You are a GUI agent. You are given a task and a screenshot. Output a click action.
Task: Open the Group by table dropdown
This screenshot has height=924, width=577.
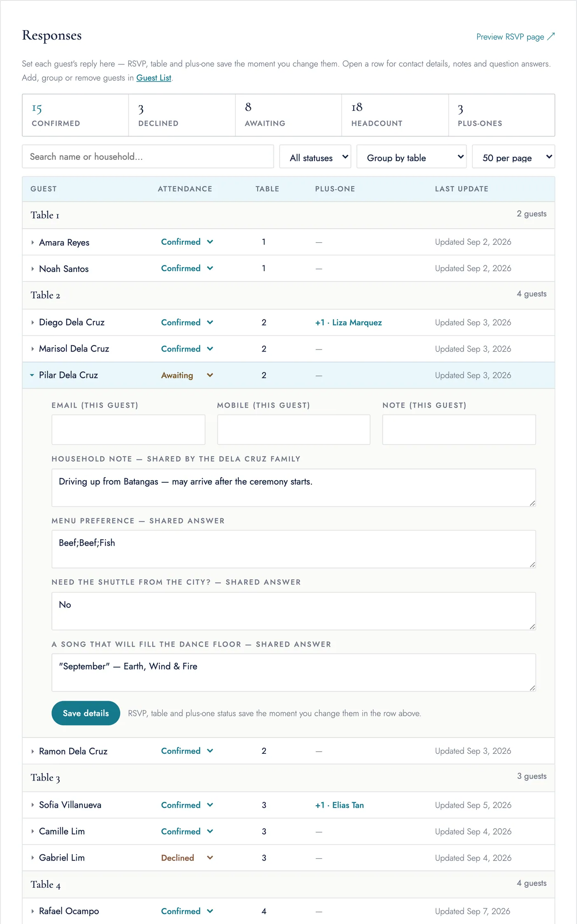point(411,157)
